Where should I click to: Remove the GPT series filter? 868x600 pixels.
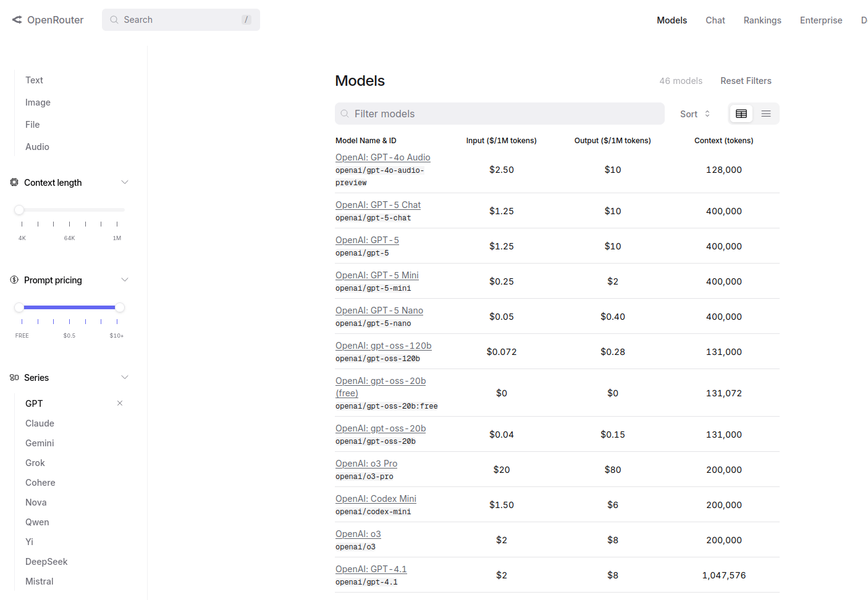[x=120, y=403]
